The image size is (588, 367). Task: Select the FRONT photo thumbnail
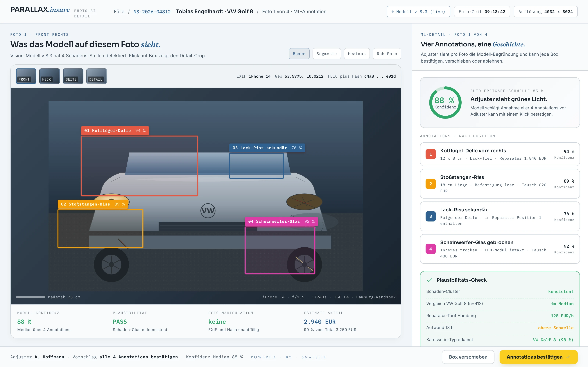(x=26, y=76)
